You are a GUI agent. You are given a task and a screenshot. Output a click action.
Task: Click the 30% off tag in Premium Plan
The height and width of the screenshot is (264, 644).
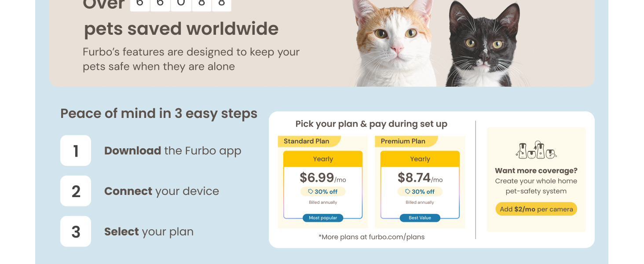point(420,191)
